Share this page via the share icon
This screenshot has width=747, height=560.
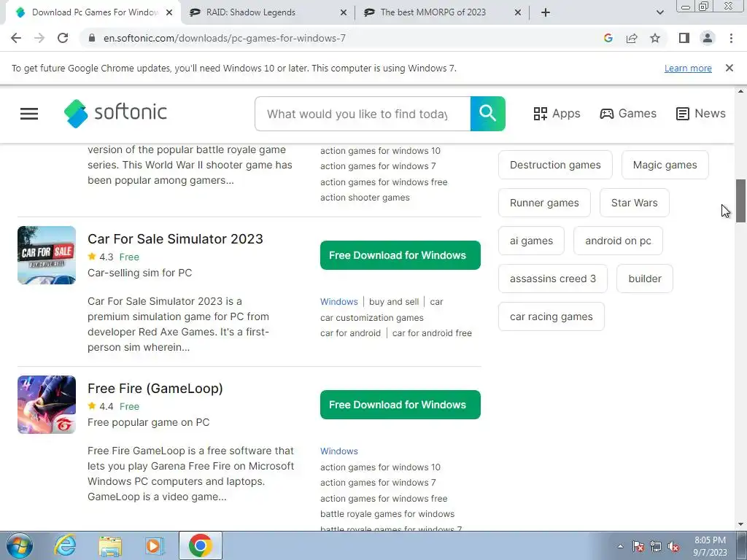(632, 38)
